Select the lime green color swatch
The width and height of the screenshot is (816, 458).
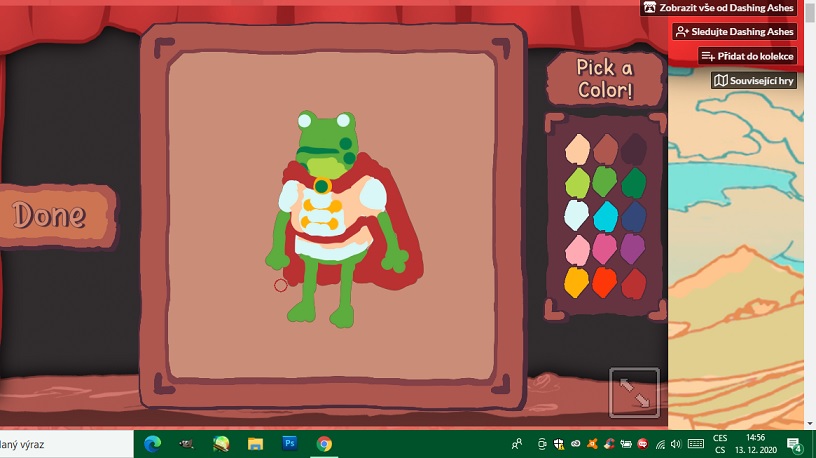[x=577, y=183]
